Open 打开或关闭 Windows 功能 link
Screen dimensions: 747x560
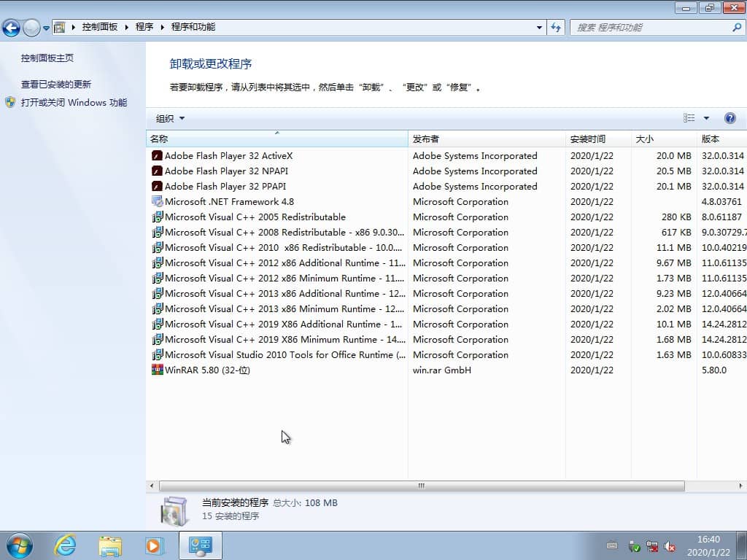click(x=74, y=102)
